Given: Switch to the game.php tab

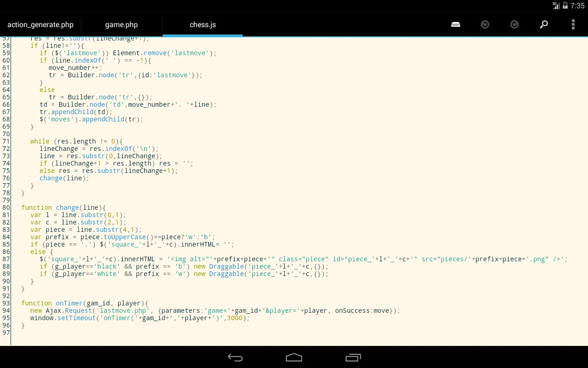Looking at the screenshot, I should [x=121, y=25].
